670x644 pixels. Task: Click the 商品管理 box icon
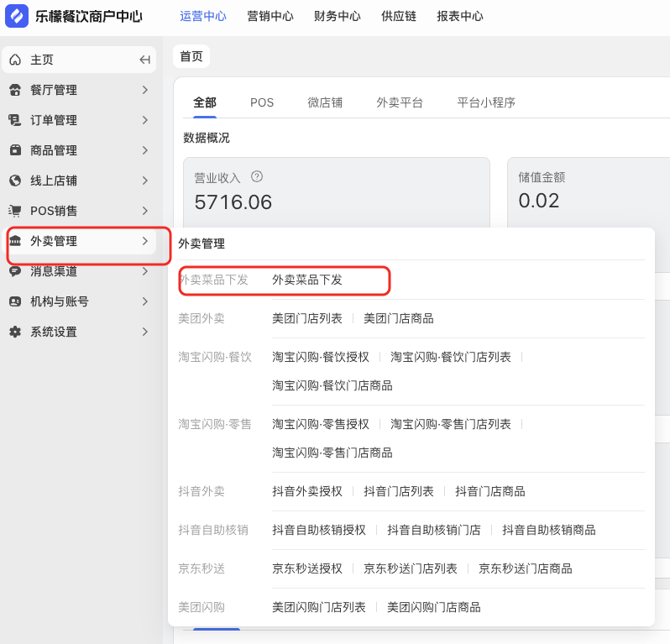pyautogui.click(x=15, y=150)
